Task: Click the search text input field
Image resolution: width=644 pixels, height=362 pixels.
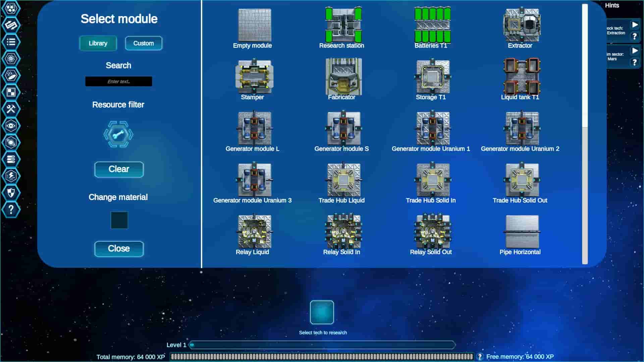Action: click(x=119, y=81)
